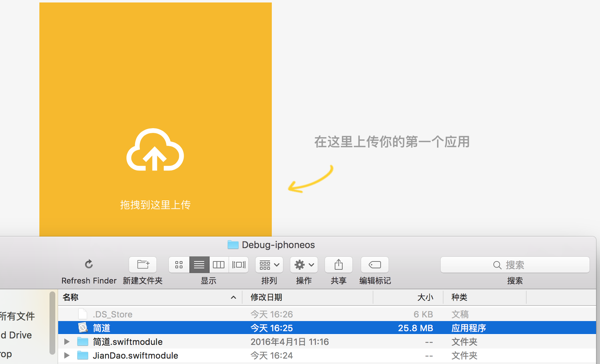
Task: Click the 25.8 MB size cell
Action: 415,328
